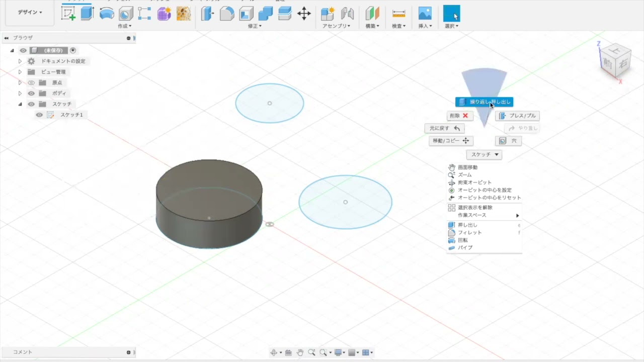Select the Hole tool in the toolbar
This screenshot has width=644, height=362.
coord(126,14)
